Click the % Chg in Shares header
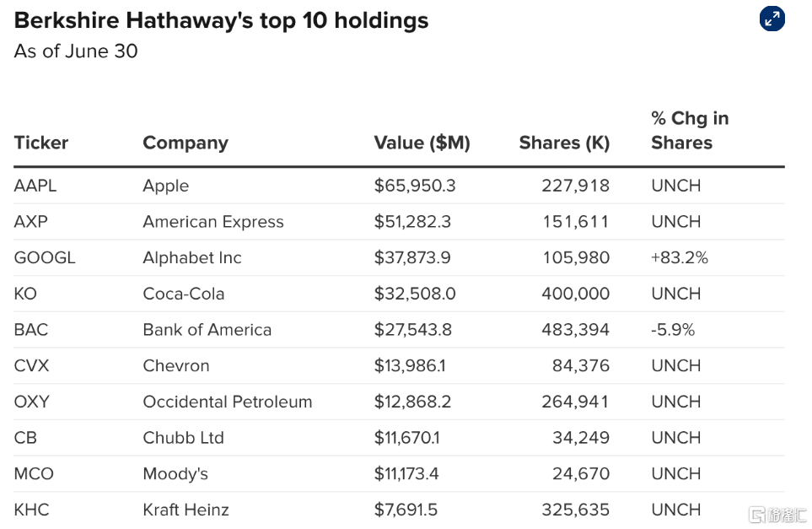The width and height of the screenshot is (812, 529). coord(690,131)
